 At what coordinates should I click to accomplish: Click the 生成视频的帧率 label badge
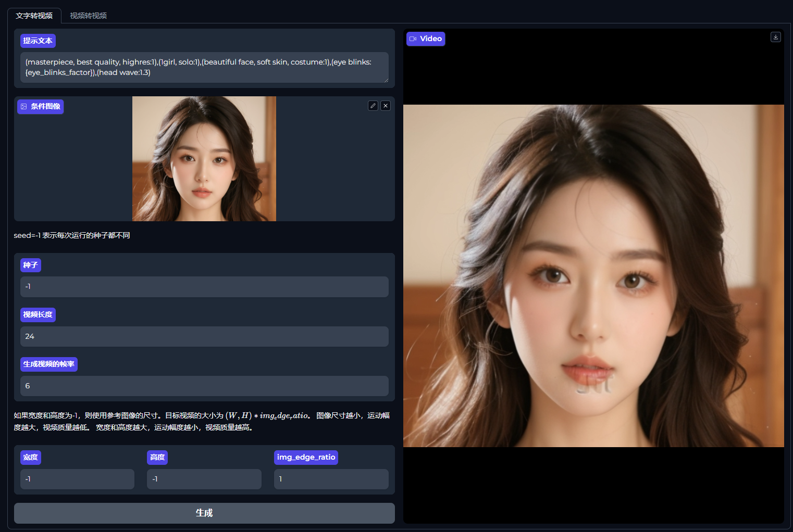click(x=48, y=364)
